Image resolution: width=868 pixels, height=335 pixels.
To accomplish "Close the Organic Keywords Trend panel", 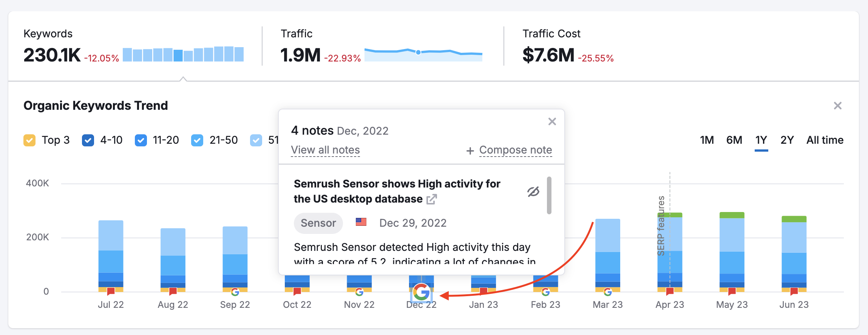I will 837,106.
